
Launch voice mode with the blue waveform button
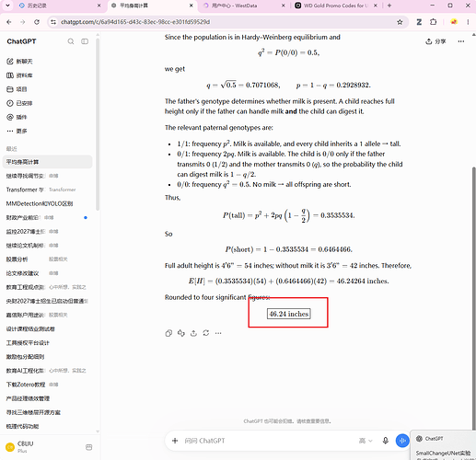pos(402,441)
